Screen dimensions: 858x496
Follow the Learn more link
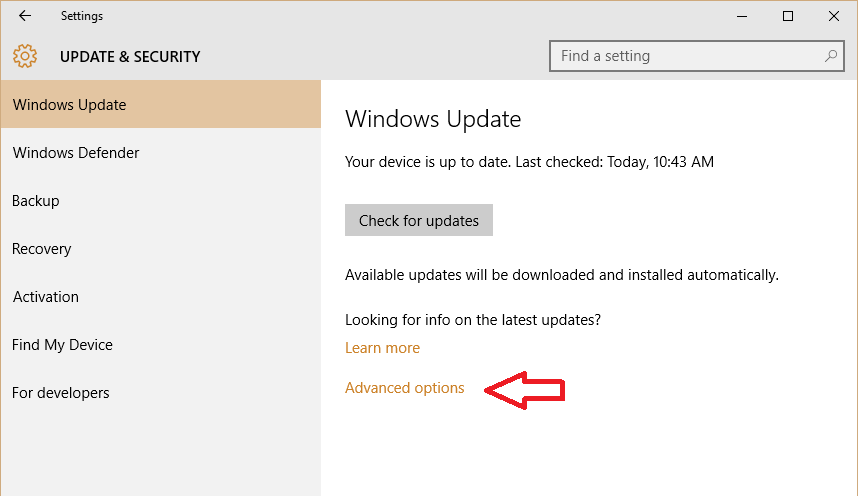(x=382, y=348)
